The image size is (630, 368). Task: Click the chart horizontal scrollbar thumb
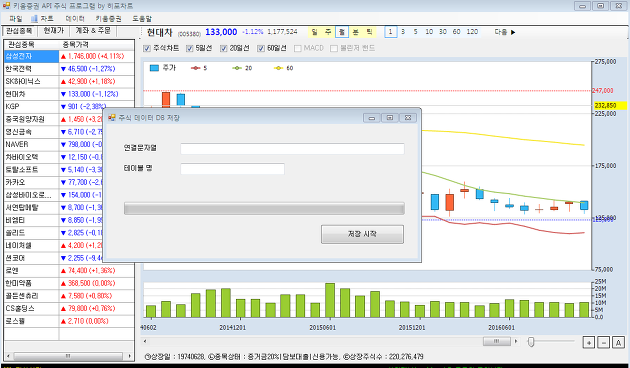click(497, 341)
